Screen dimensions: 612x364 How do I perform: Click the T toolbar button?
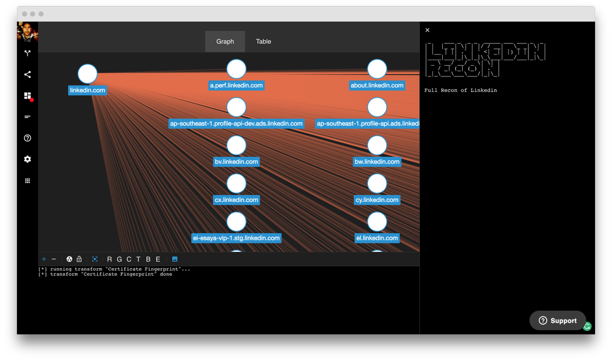pos(138,259)
